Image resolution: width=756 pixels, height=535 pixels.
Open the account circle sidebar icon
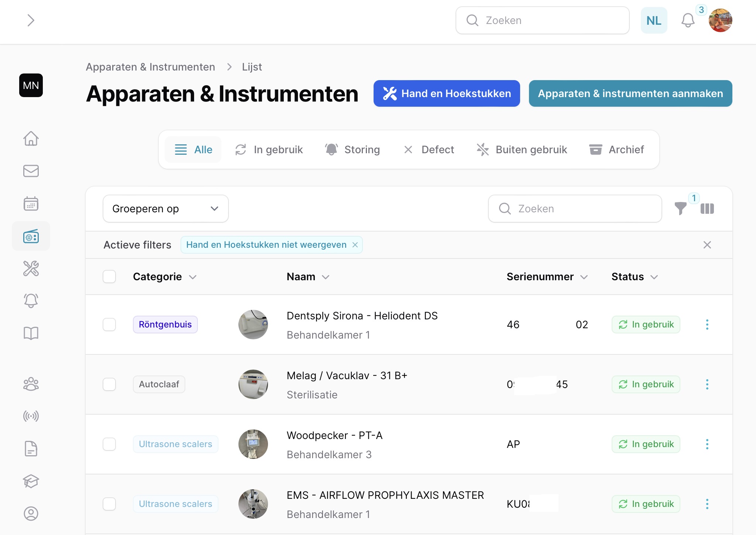click(x=31, y=514)
